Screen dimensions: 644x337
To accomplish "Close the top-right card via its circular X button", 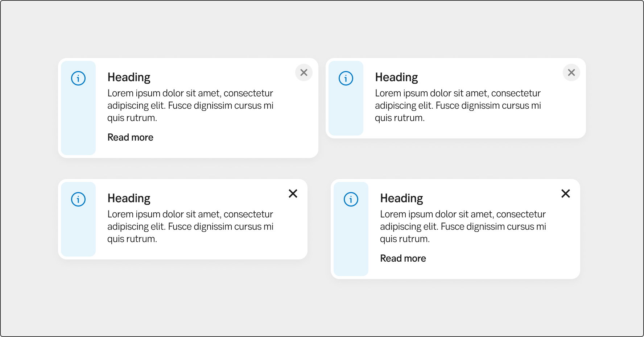I will (x=571, y=72).
